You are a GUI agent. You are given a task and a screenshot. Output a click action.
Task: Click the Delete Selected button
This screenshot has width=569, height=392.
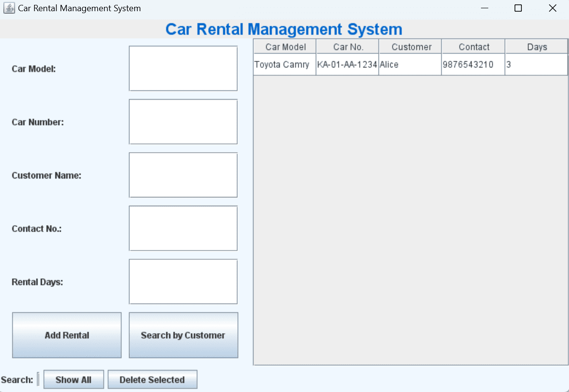(152, 379)
